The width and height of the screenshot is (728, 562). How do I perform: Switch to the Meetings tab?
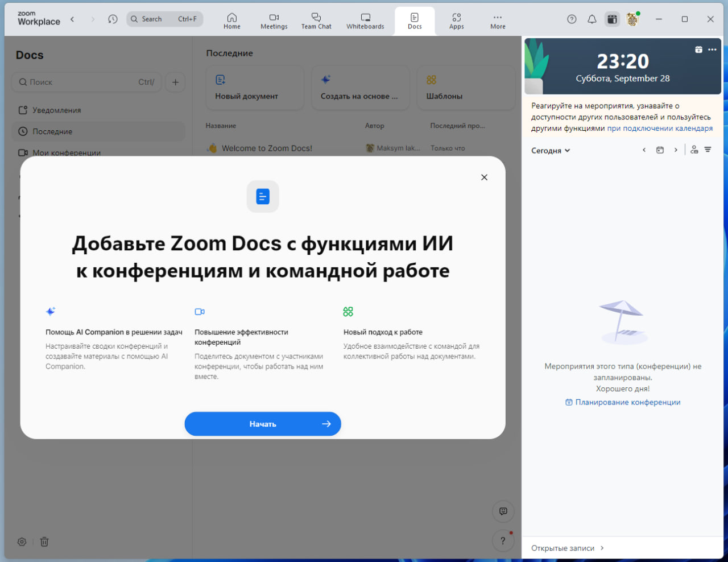[274, 21]
